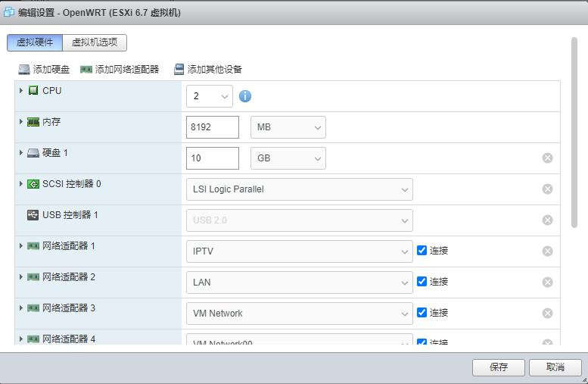Open the LSI Logic Parallel dropdown

pyautogui.click(x=299, y=189)
